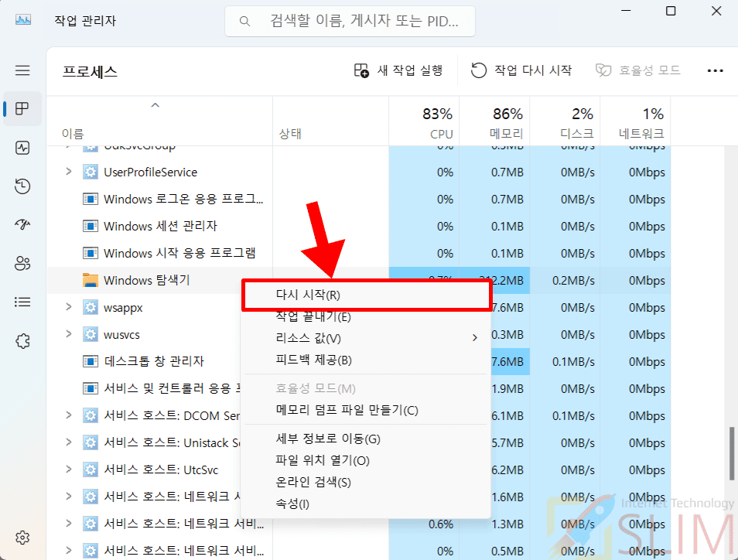The image size is (738, 560).
Task: Select 파일 위치 열기(O)
Action: [x=365, y=461]
